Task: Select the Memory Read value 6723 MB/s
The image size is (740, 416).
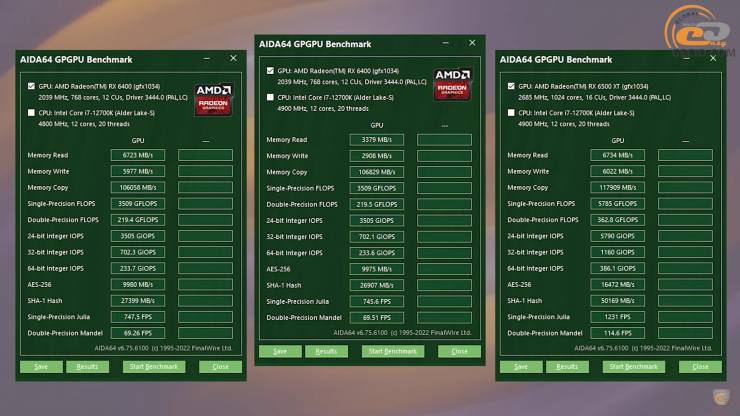Action: click(x=138, y=155)
